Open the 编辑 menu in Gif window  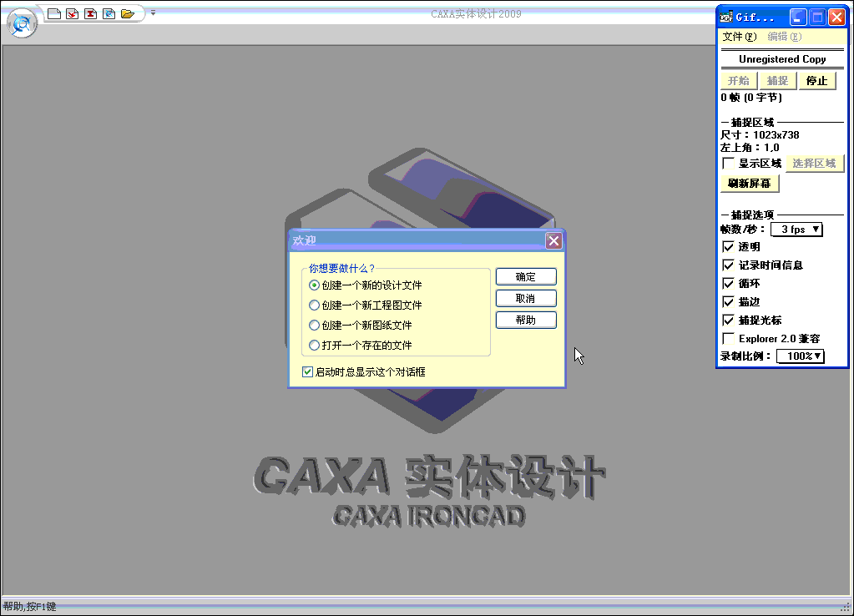click(784, 37)
